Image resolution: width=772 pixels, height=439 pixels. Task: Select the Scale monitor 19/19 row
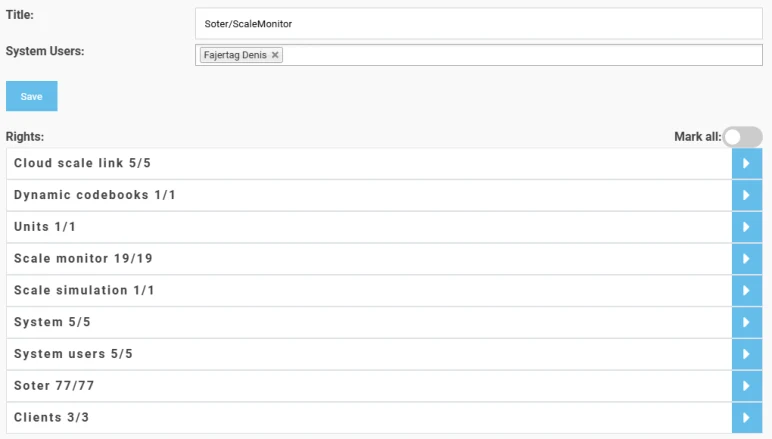tap(369, 259)
